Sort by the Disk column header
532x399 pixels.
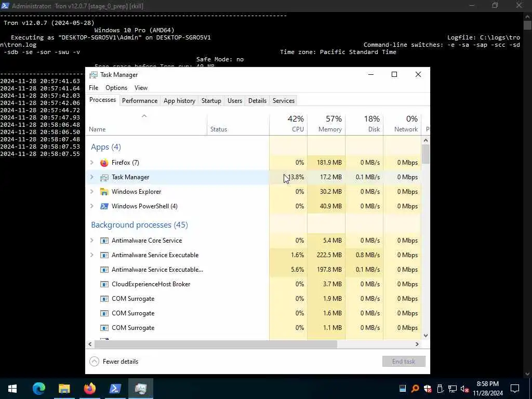pyautogui.click(x=364, y=124)
